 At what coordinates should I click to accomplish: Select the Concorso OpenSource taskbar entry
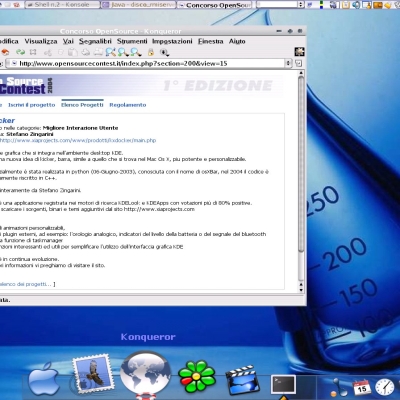click(214, 5)
